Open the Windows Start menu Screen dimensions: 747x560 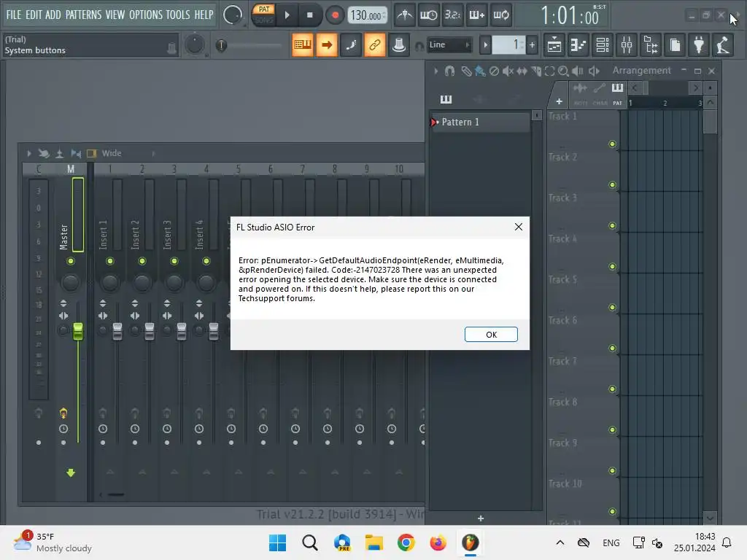pyautogui.click(x=277, y=542)
